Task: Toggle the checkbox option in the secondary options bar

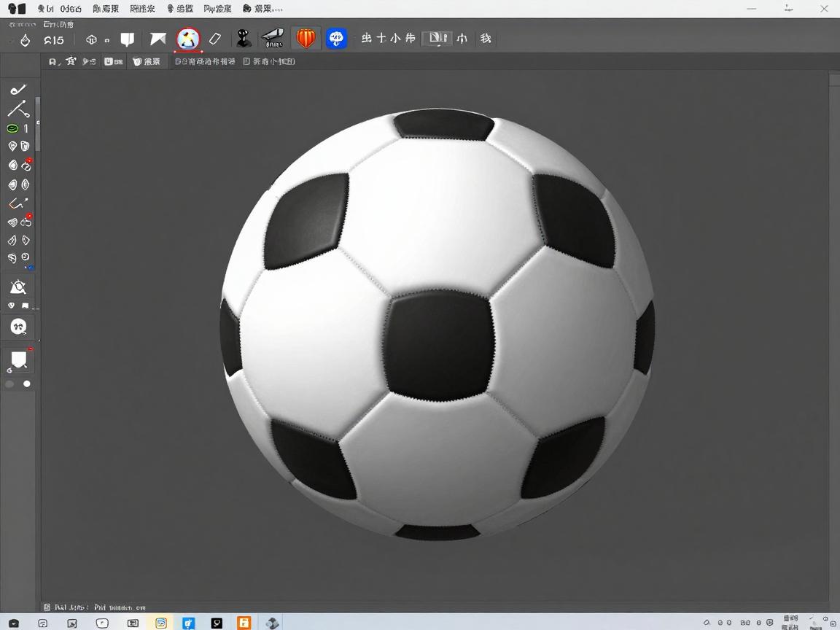Action: (246, 62)
